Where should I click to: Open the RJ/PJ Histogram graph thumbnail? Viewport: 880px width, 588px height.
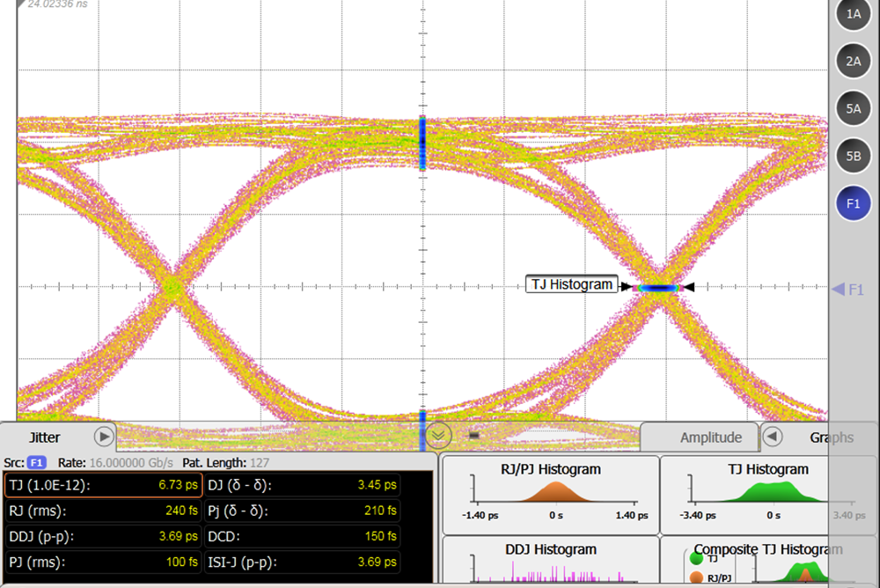click(550, 494)
